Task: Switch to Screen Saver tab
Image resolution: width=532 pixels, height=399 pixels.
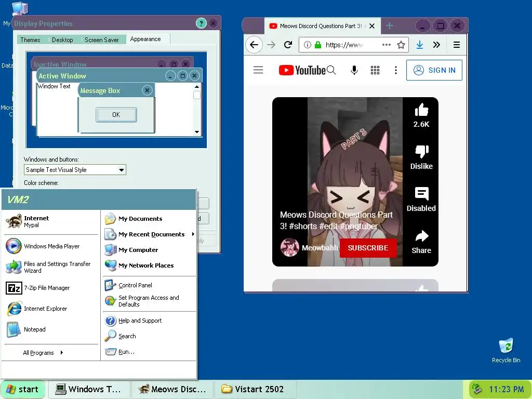Action: [101, 40]
